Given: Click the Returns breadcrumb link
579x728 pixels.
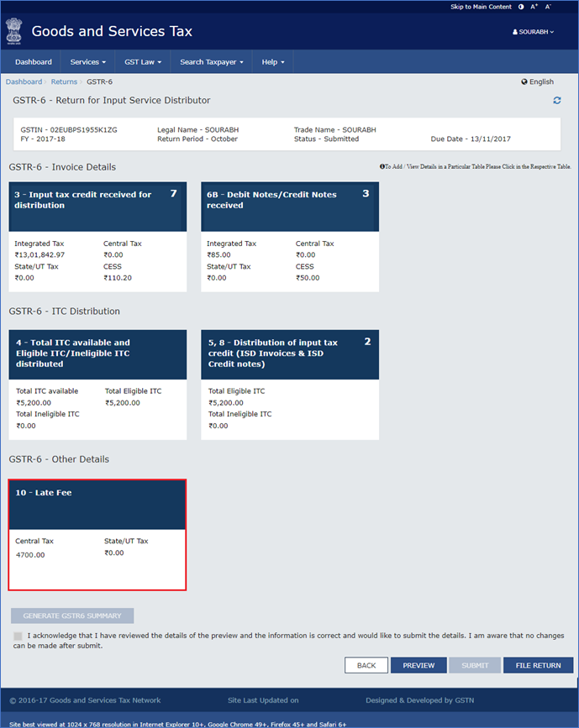Looking at the screenshot, I should coord(64,81).
